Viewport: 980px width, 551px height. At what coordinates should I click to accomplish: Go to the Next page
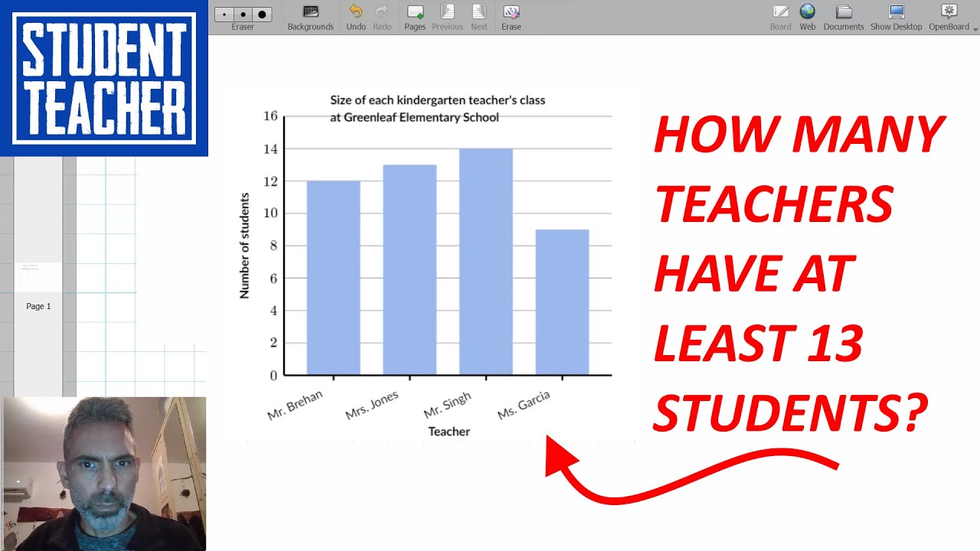[x=479, y=18]
